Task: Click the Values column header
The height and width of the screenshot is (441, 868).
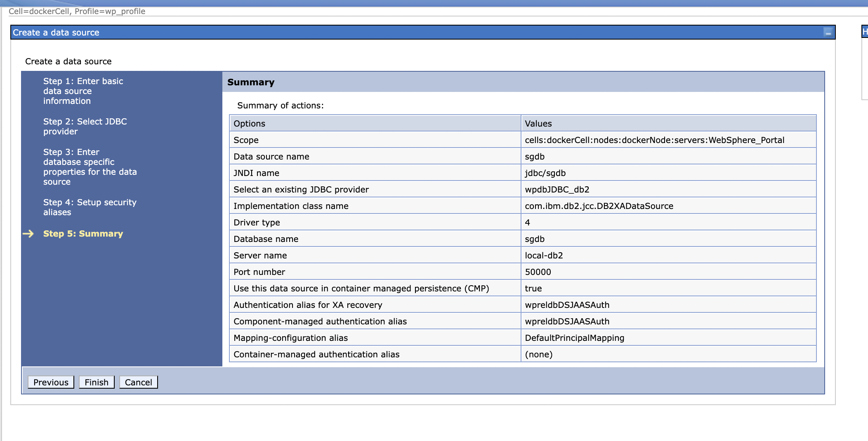Action: pos(538,123)
